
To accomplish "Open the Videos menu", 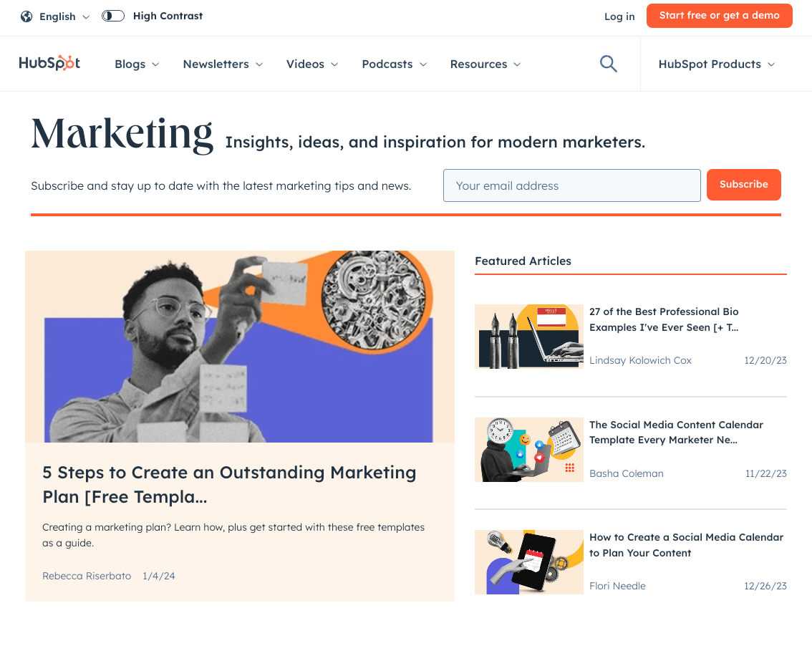I will 312,64.
